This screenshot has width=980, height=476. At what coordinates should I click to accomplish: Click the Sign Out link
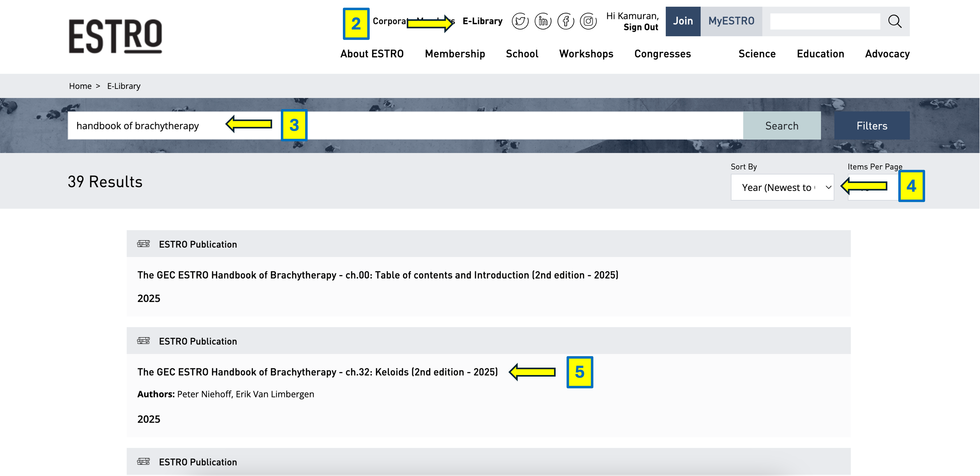[x=641, y=27]
